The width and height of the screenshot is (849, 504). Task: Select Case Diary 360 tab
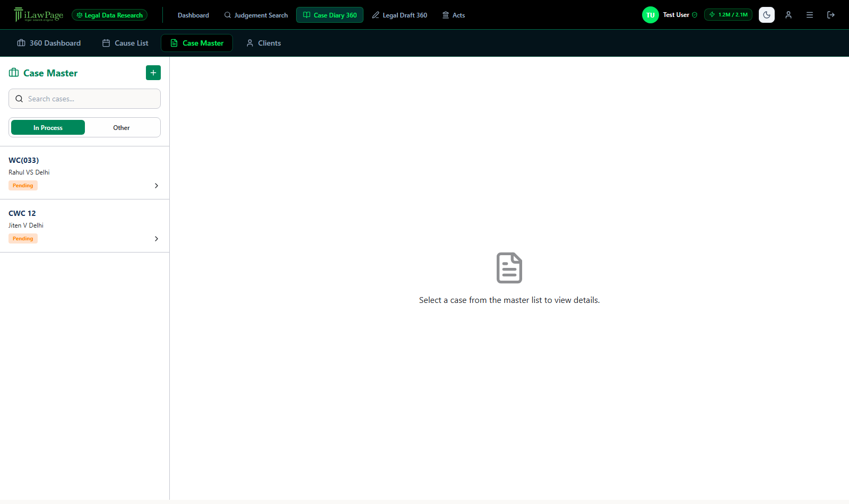330,15
